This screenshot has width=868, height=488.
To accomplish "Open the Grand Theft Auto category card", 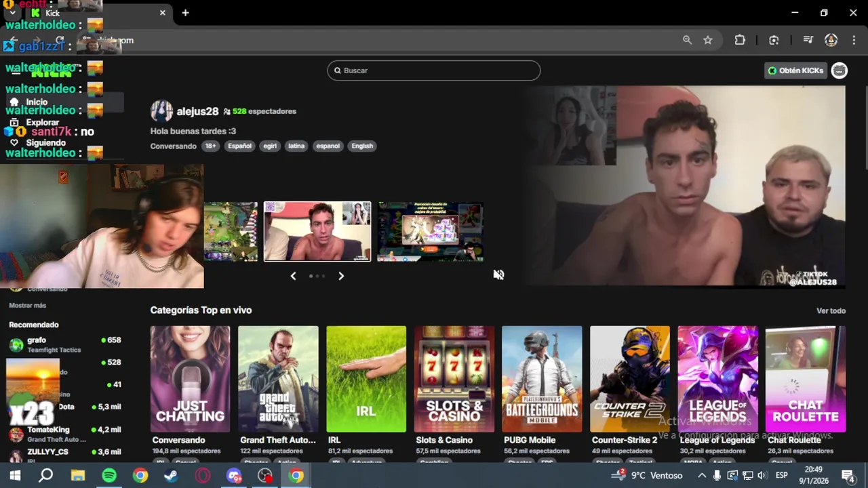I will pyautogui.click(x=278, y=379).
